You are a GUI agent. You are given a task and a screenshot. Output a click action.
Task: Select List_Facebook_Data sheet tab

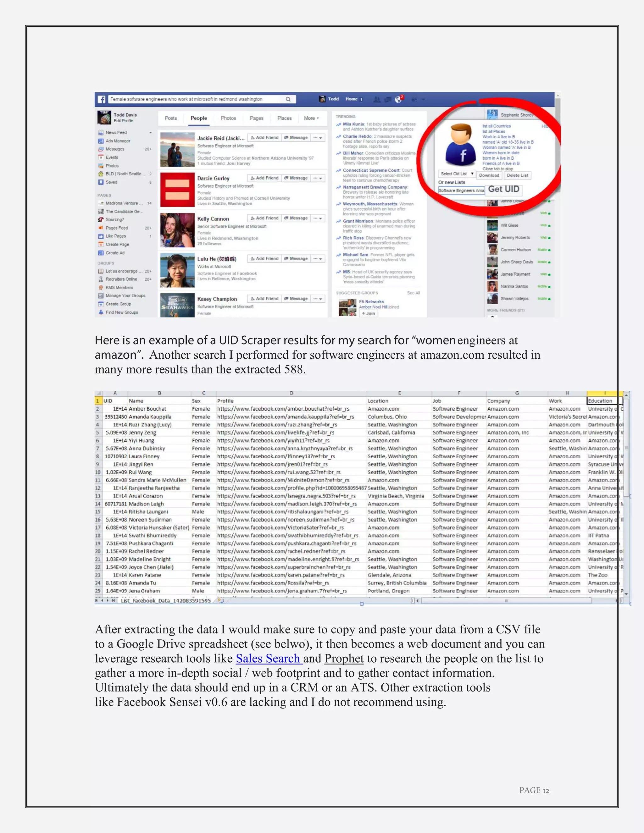point(166,601)
